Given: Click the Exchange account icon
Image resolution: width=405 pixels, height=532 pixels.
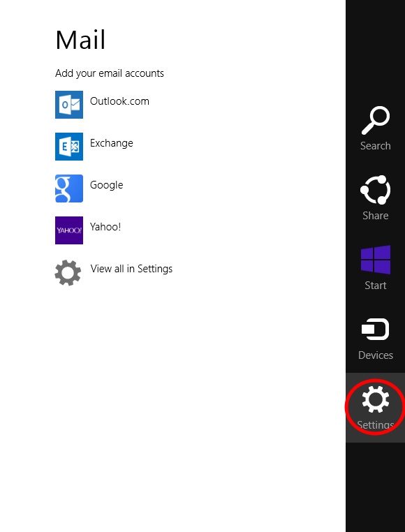Looking at the screenshot, I should pyautogui.click(x=69, y=147).
